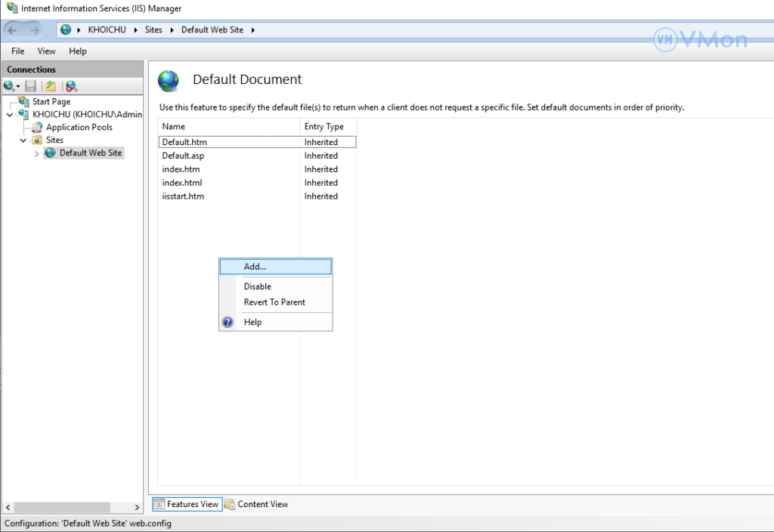Sort by the Name column header
Image resolution: width=774 pixels, height=532 pixels.
[228, 126]
